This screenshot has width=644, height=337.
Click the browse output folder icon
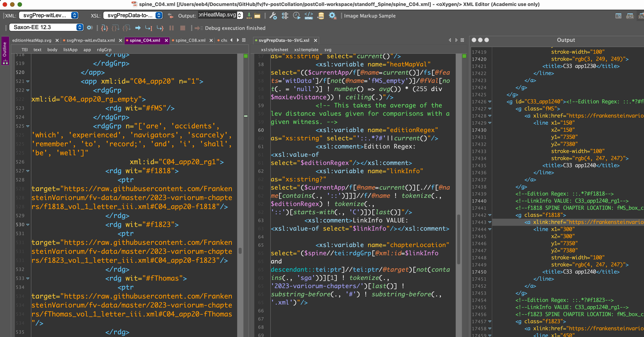pos(257,16)
